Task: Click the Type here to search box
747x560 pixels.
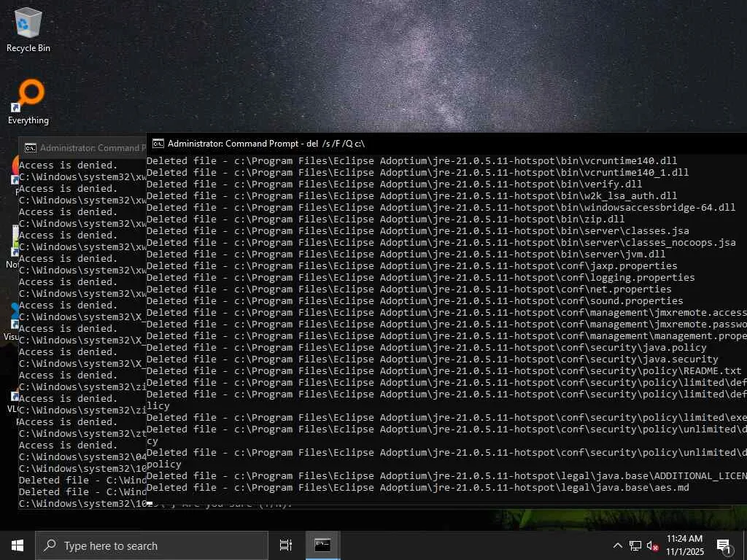Action: pos(152,545)
